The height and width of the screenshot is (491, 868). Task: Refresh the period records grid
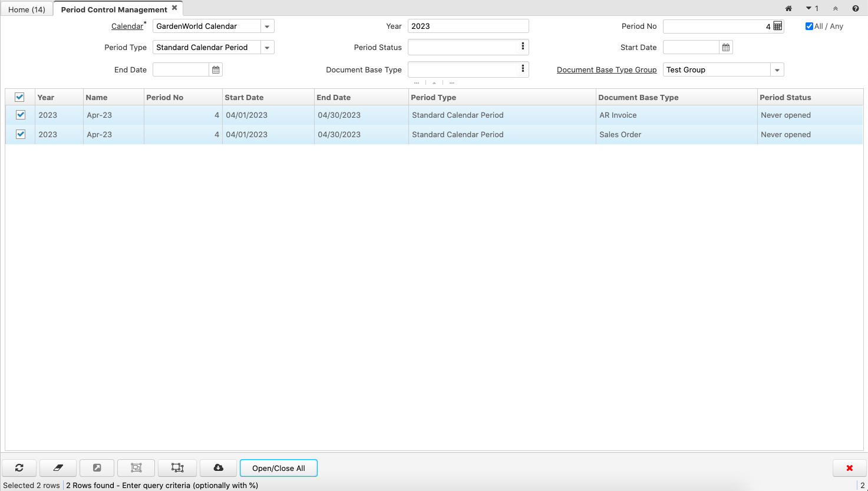(x=19, y=468)
